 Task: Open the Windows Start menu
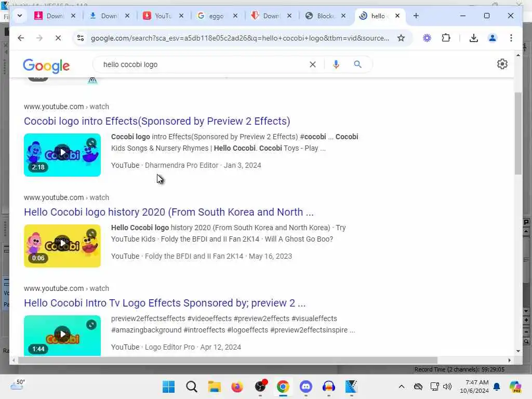click(x=169, y=387)
